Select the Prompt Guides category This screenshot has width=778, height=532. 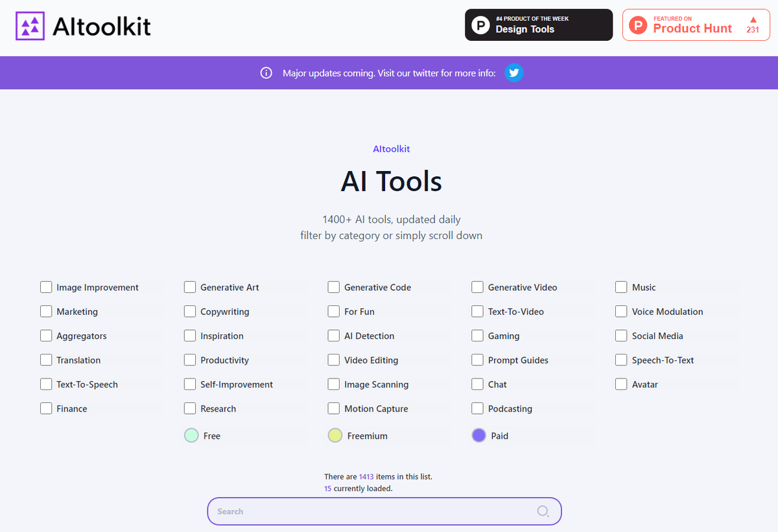point(478,360)
